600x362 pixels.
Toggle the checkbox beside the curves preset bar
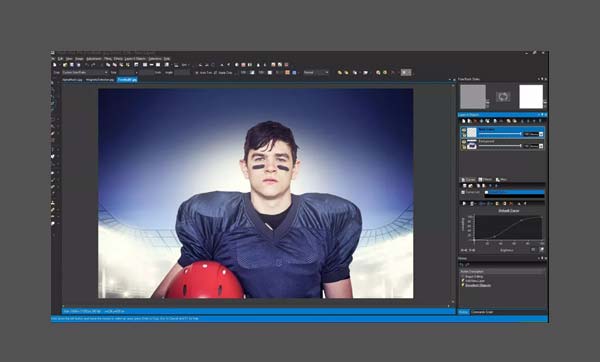click(463, 192)
